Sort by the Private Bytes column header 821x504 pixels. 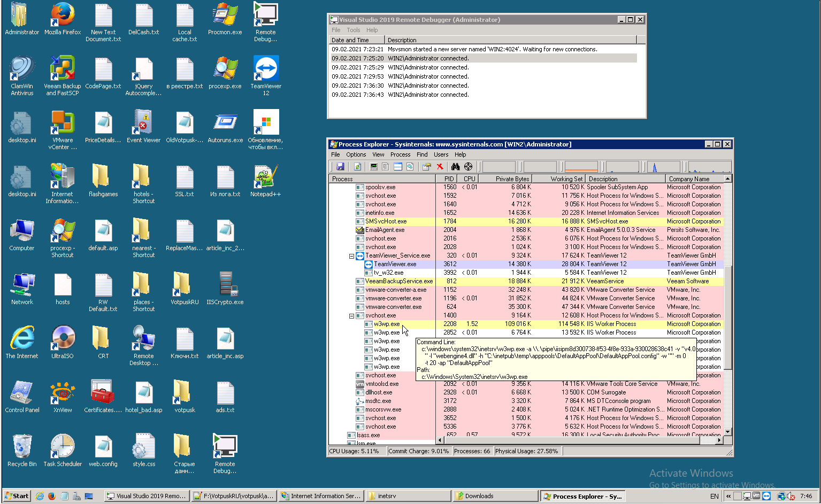click(505, 179)
